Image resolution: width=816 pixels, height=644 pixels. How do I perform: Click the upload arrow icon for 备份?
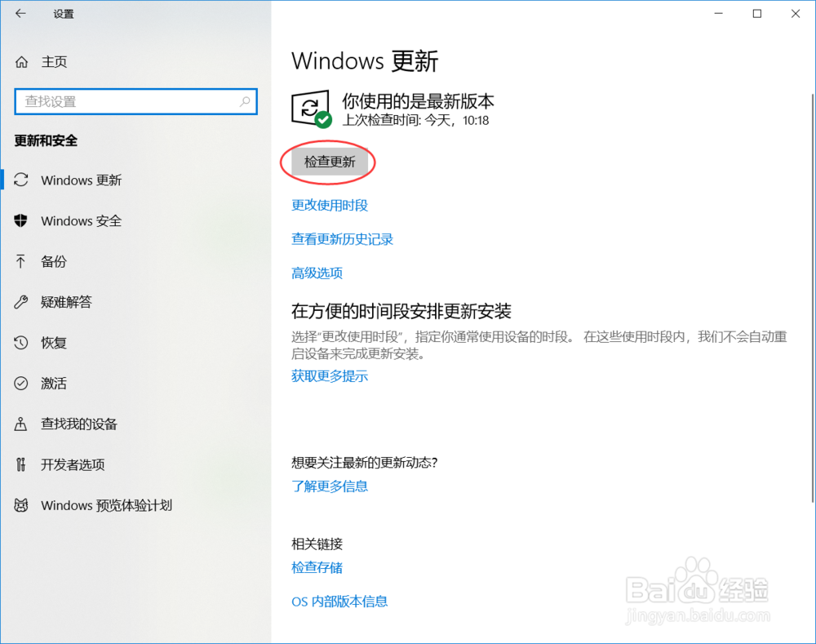pyautogui.click(x=21, y=261)
